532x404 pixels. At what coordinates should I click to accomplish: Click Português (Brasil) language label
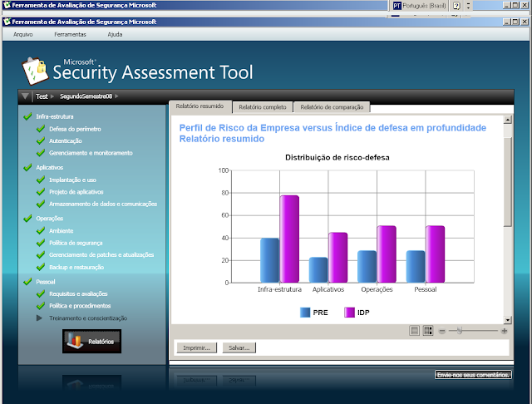(424, 6)
